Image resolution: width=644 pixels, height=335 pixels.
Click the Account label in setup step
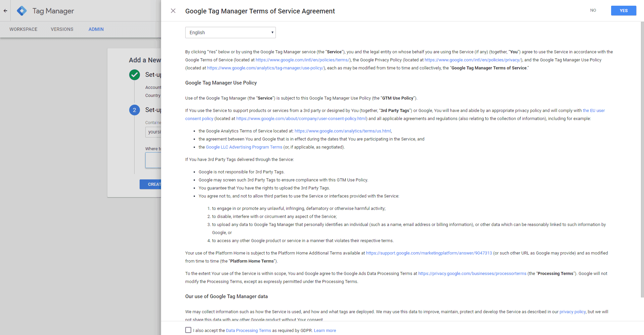click(x=153, y=88)
